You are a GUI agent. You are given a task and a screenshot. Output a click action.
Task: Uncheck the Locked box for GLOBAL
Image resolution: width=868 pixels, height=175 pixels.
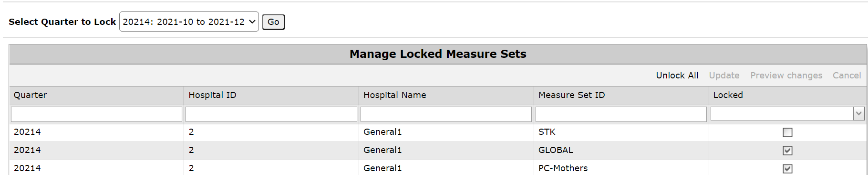787,151
